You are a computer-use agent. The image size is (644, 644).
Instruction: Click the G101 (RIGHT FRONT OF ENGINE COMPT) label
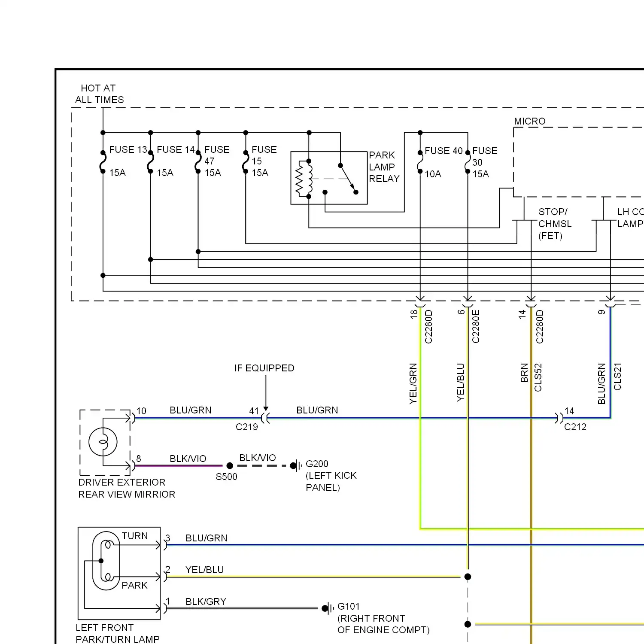coord(383,618)
